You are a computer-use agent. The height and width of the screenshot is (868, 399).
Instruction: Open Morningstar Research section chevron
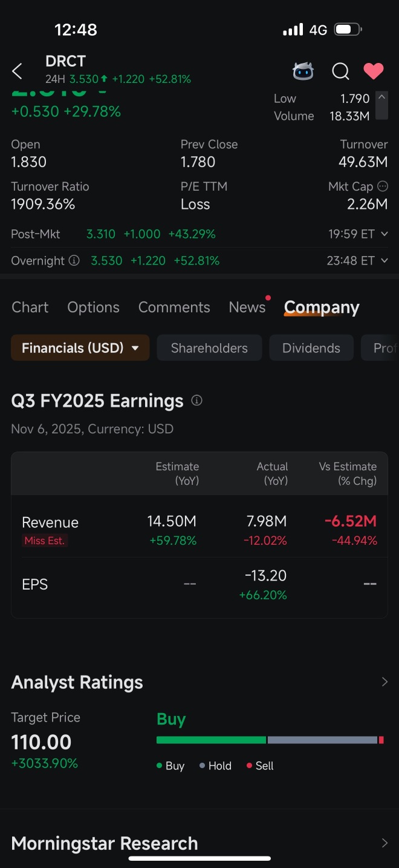click(384, 843)
